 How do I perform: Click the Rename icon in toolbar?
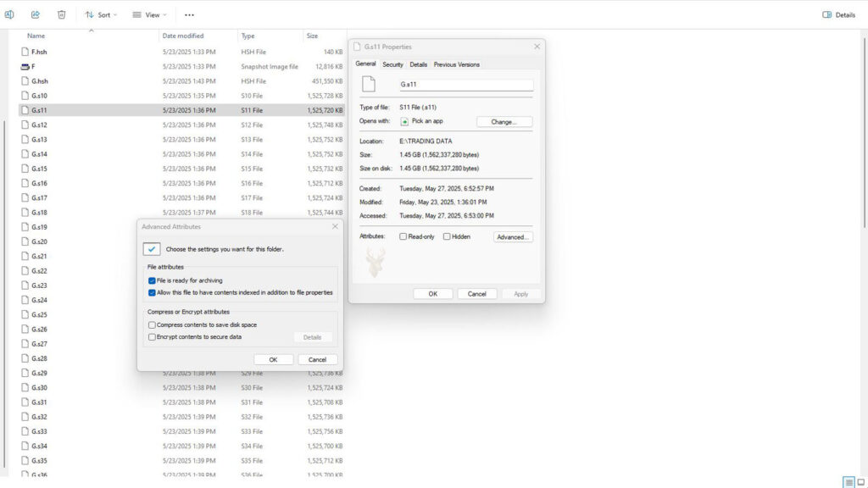coord(9,15)
